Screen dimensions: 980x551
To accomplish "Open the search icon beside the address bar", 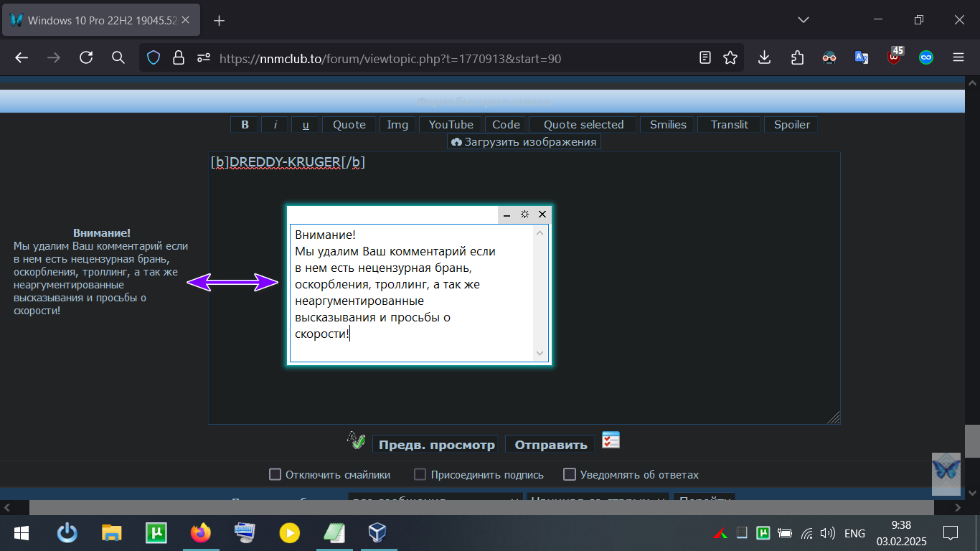I will [x=118, y=58].
